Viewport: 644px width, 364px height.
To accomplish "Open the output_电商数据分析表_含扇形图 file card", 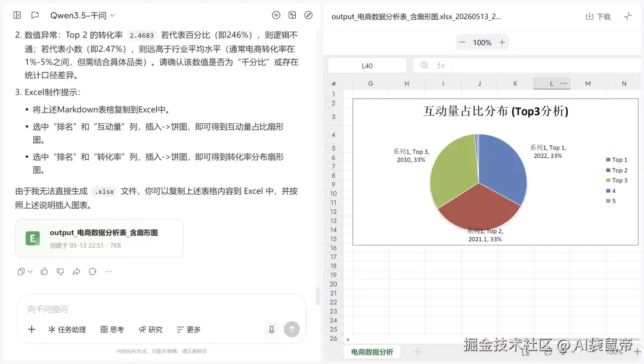I will click(100, 238).
